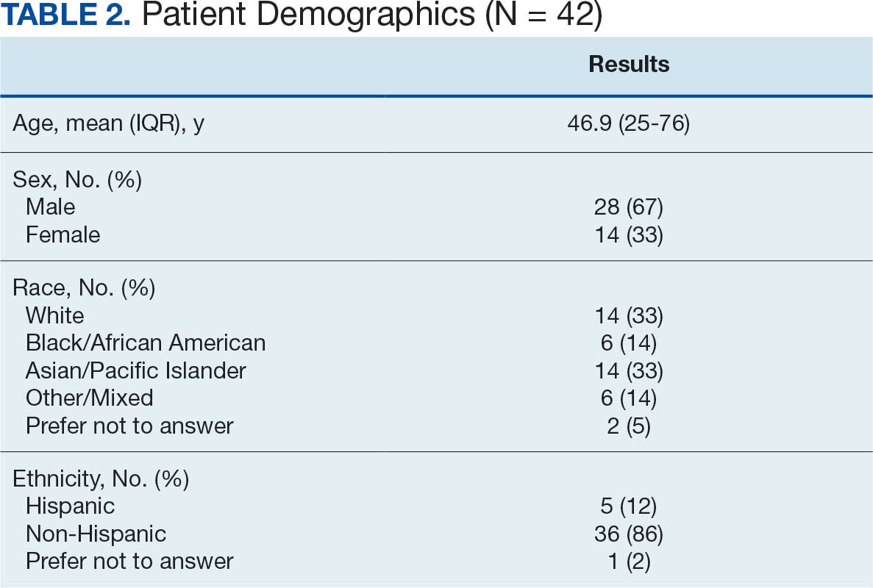The width and height of the screenshot is (873, 588).
Task: Click the "Results" column header
Action: coord(629,65)
